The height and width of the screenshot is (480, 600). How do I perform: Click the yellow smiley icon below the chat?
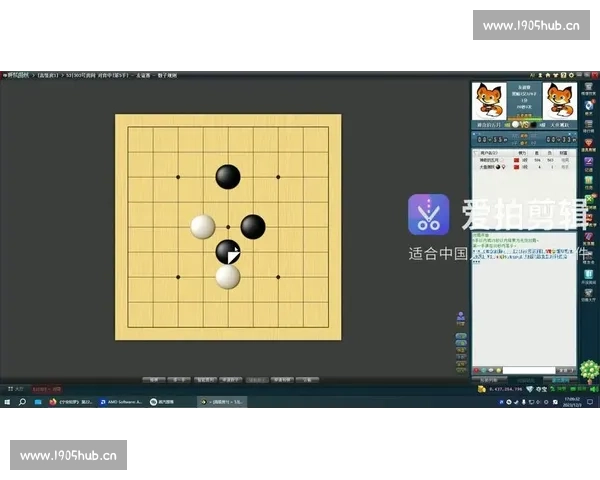coord(499,370)
